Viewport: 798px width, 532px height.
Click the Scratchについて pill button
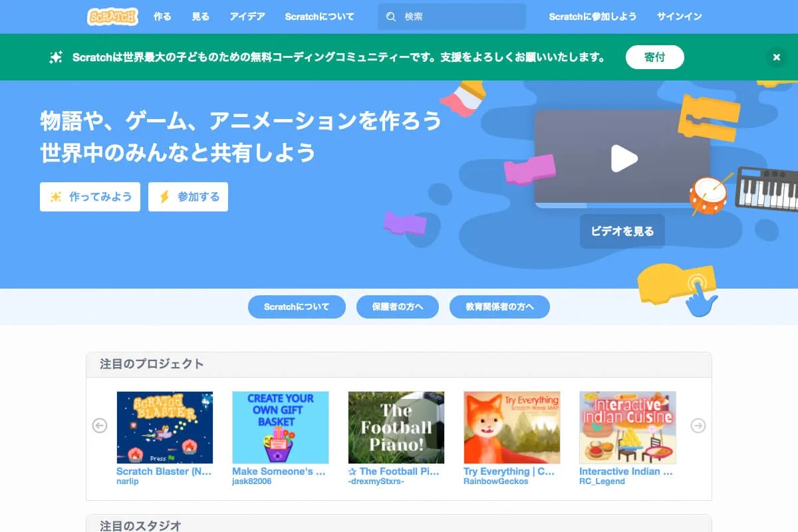[297, 307]
